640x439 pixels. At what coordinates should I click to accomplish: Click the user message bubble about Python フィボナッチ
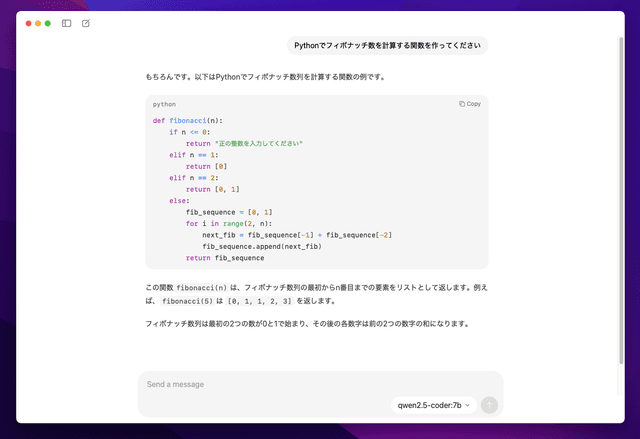pos(387,45)
